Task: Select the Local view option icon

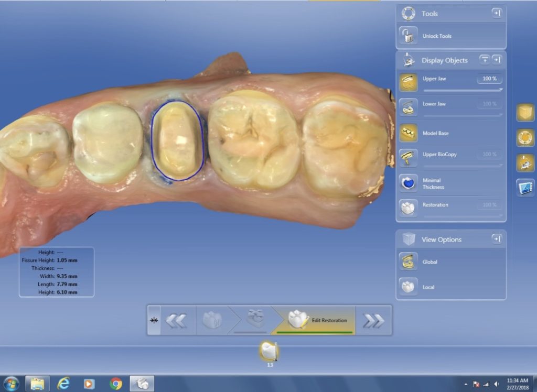Action: point(409,287)
